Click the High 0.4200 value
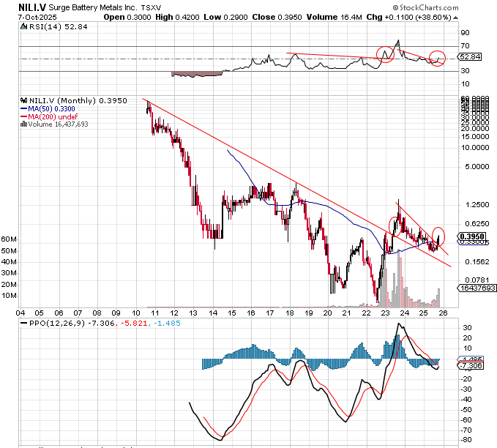The height and width of the screenshot is (448, 497). 177,17
